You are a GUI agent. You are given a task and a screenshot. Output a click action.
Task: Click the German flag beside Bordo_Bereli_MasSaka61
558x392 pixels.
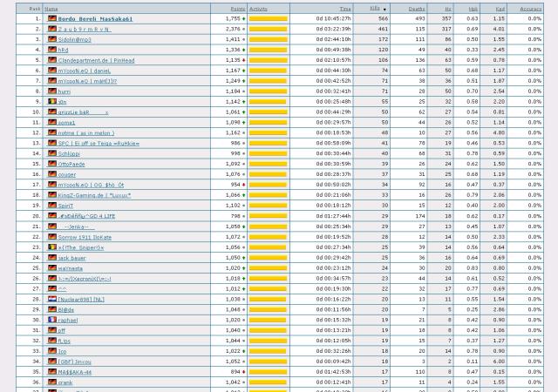click(52, 18)
